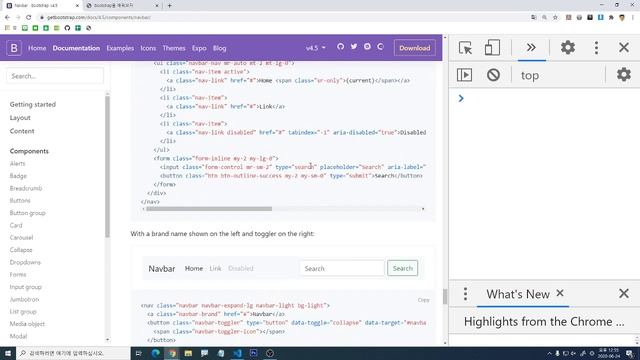Open the v4.5 version dropdown
The width and height of the screenshot is (640, 360).
[316, 48]
